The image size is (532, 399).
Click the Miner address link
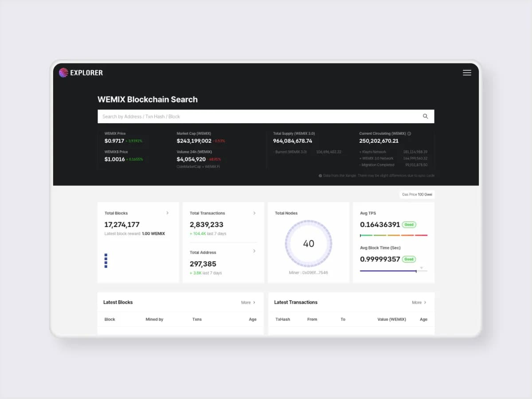point(309,273)
